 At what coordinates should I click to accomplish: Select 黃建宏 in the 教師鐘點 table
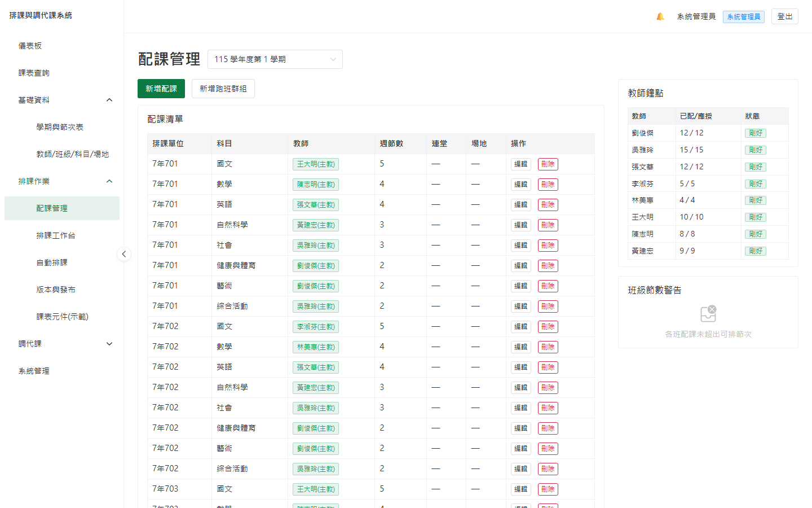coord(643,251)
